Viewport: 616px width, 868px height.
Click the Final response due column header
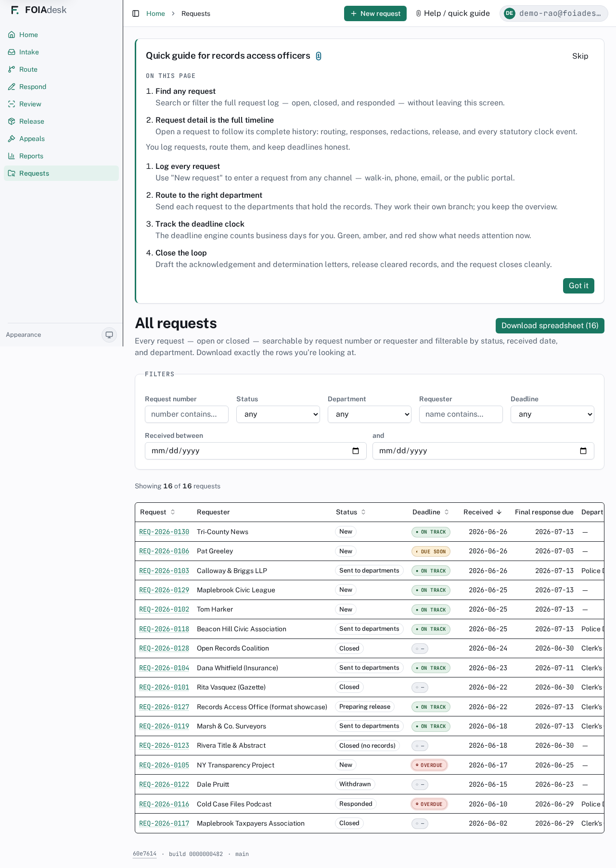click(x=544, y=512)
